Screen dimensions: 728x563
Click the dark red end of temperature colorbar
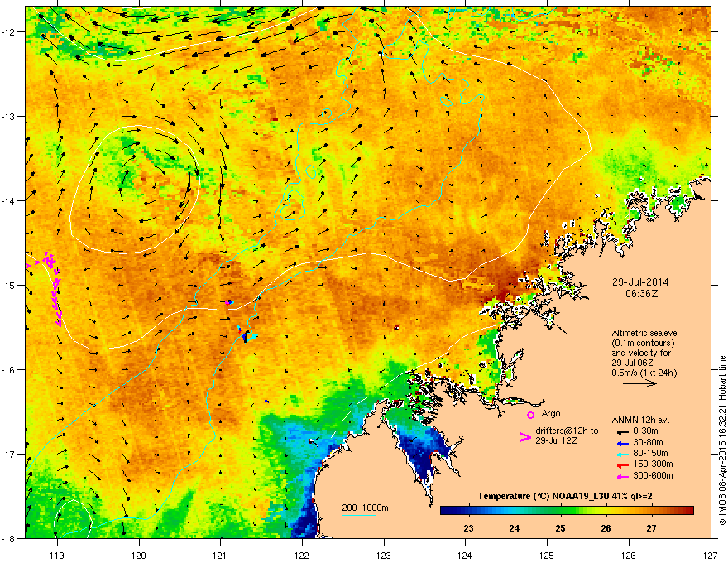click(688, 510)
